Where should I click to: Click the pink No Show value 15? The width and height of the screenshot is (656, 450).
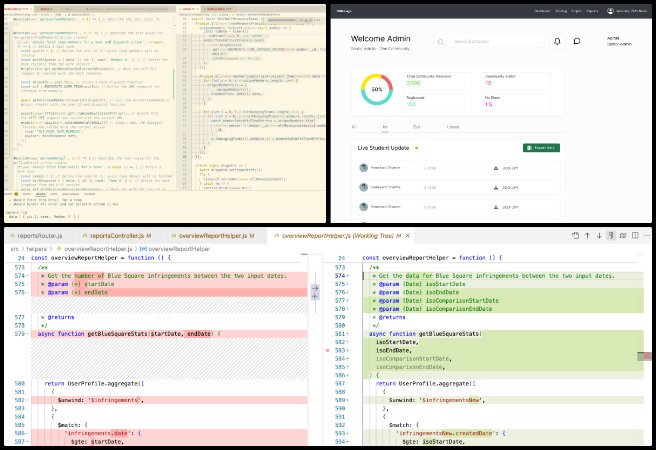click(x=488, y=105)
